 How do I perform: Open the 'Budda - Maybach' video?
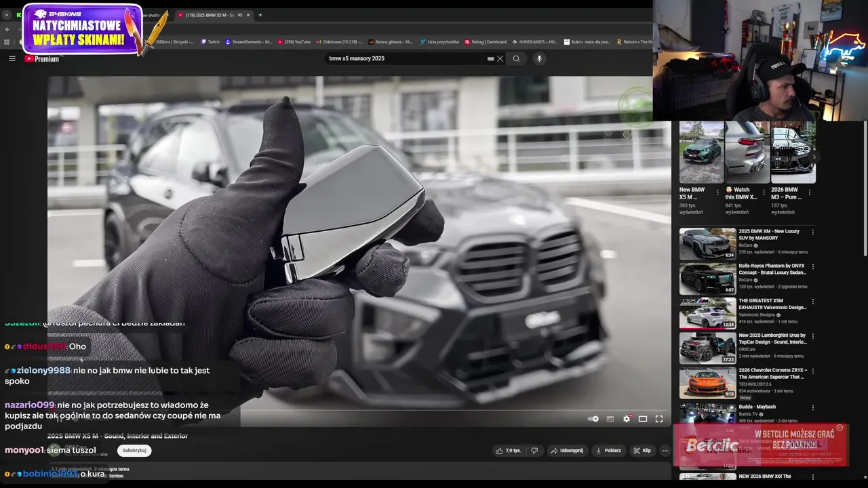click(x=757, y=407)
